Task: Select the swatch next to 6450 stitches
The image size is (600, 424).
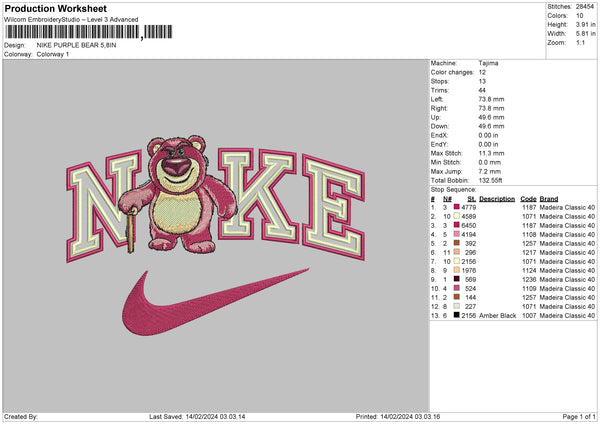Action: (457, 225)
